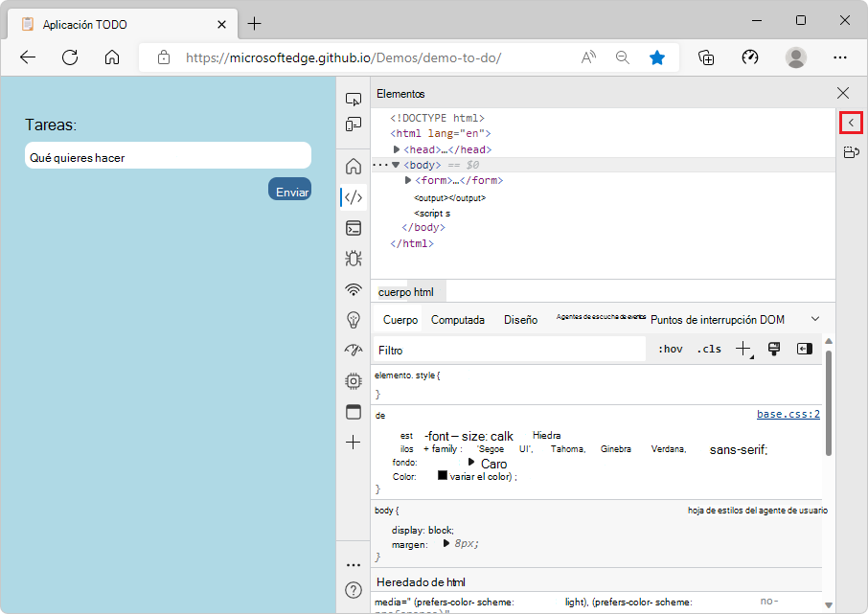868x614 pixels.
Task: Go to browser home page icon
Action: (112, 57)
